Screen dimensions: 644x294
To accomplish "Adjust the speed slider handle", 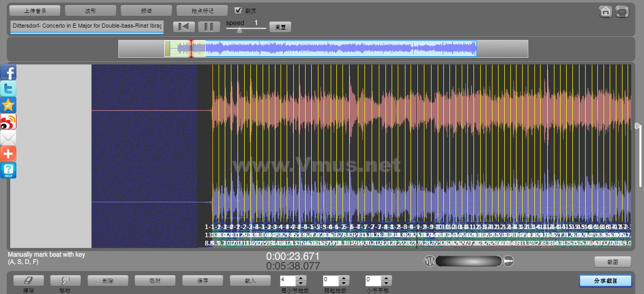I will (x=239, y=30).
